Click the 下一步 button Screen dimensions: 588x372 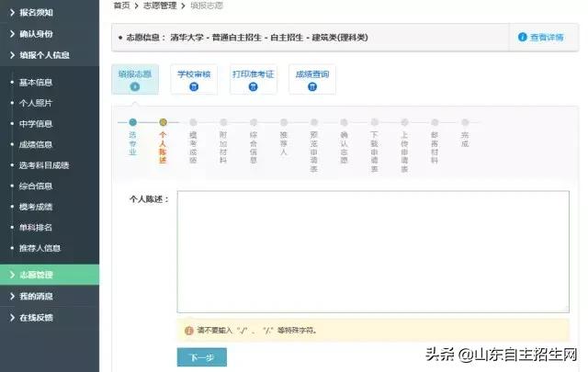click(202, 357)
